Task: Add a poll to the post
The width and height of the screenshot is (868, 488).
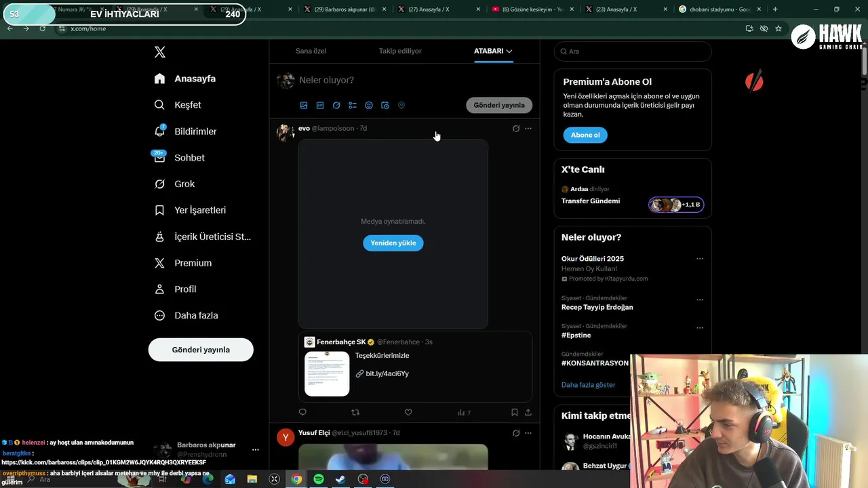Action: coord(353,105)
